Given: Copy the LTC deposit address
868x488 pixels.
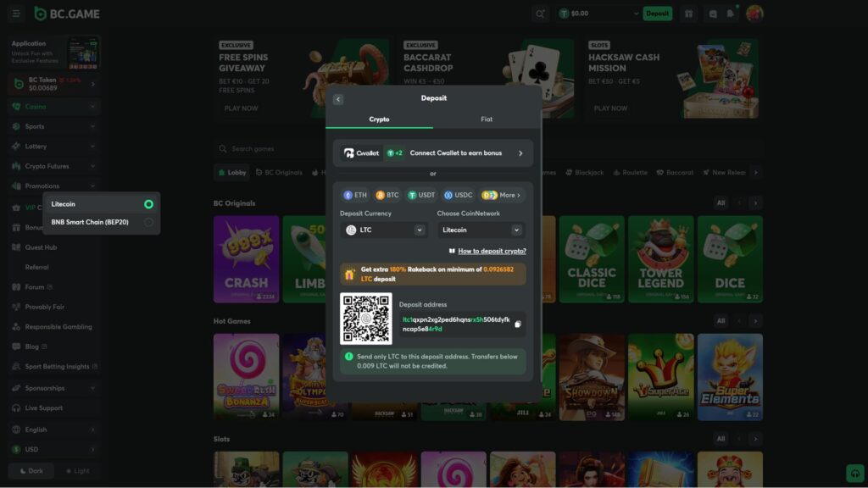Looking at the screenshot, I should [518, 324].
